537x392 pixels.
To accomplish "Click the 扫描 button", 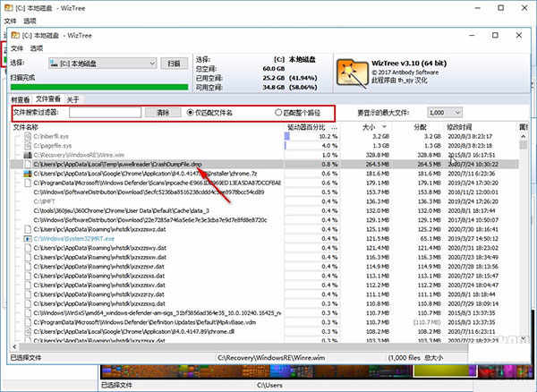I will tap(174, 64).
